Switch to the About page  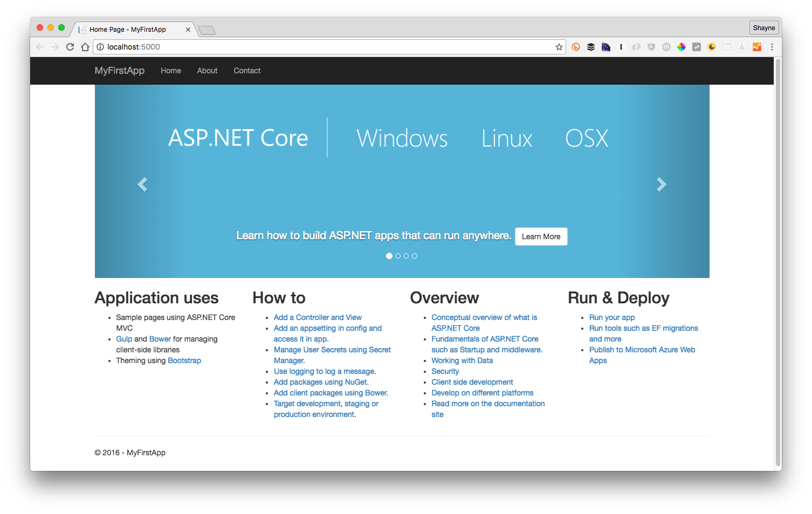(207, 71)
